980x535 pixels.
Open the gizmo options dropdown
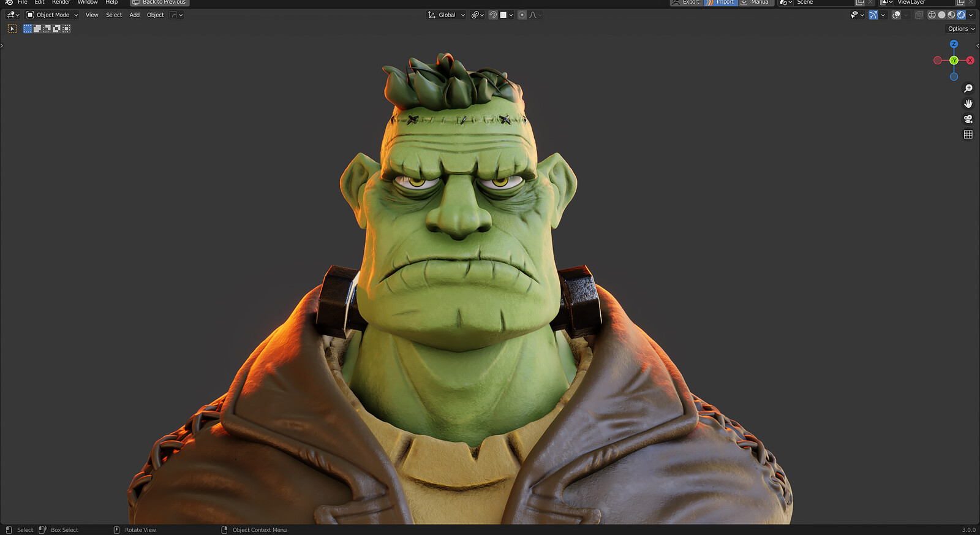tap(883, 15)
